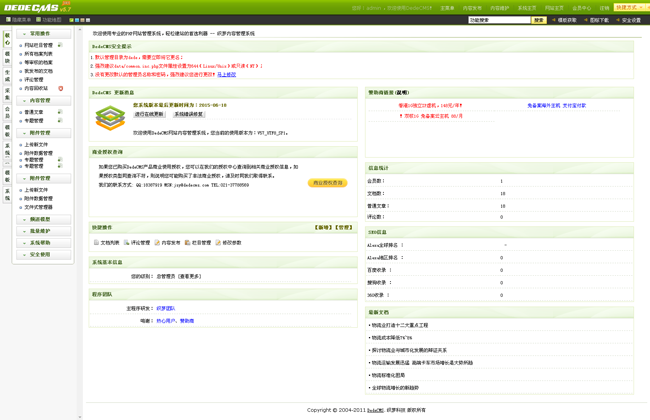Click sidebar scrollbar down arrow

80,417
